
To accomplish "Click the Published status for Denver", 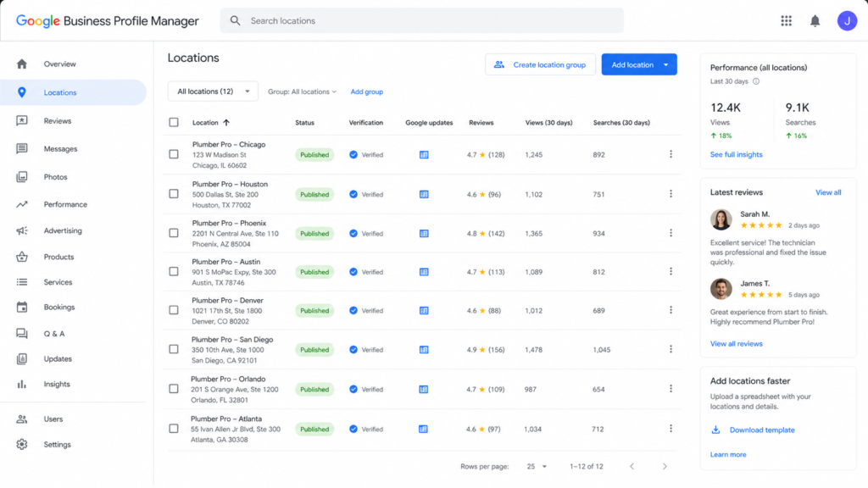I will pos(314,310).
